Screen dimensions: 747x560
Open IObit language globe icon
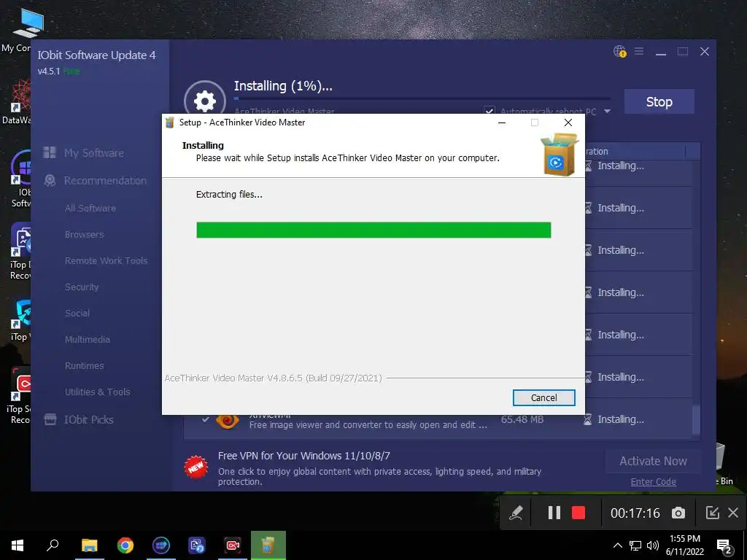coord(619,52)
